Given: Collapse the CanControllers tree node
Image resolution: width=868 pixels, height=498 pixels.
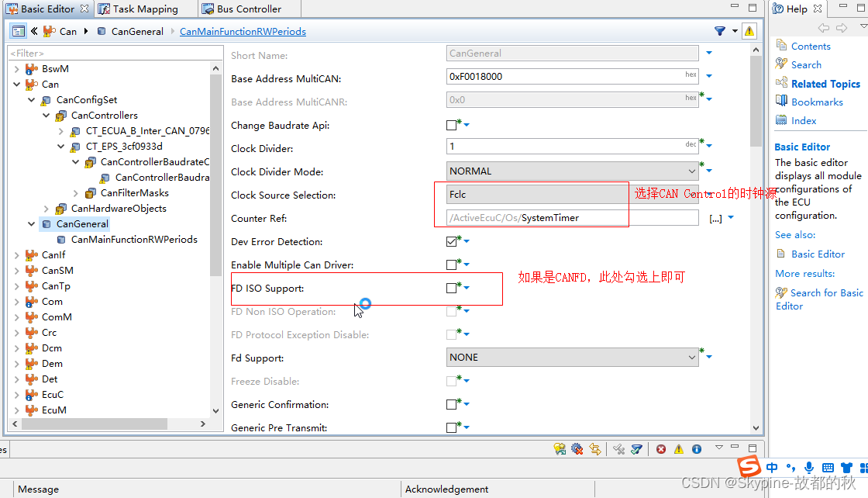Looking at the screenshot, I should pos(46,115).
